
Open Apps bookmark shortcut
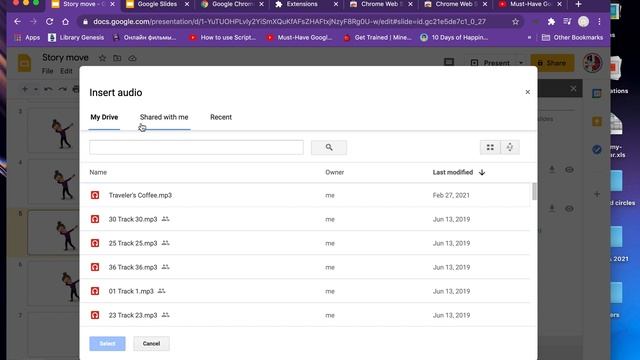tap(27, 38)
